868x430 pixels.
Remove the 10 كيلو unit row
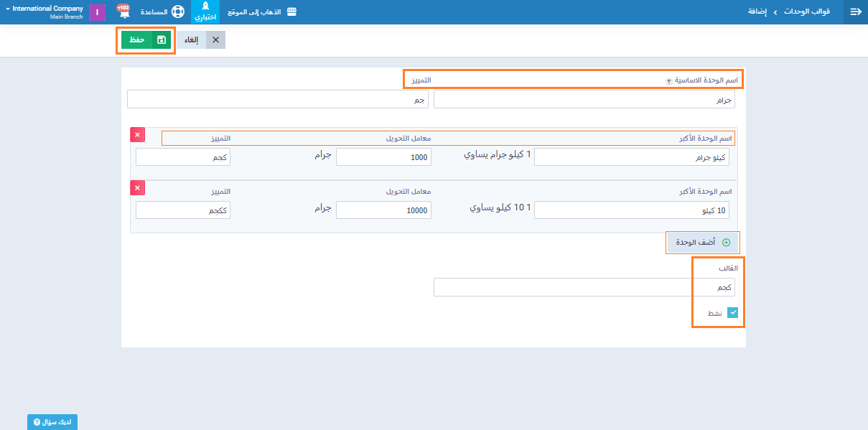[138, 187]
